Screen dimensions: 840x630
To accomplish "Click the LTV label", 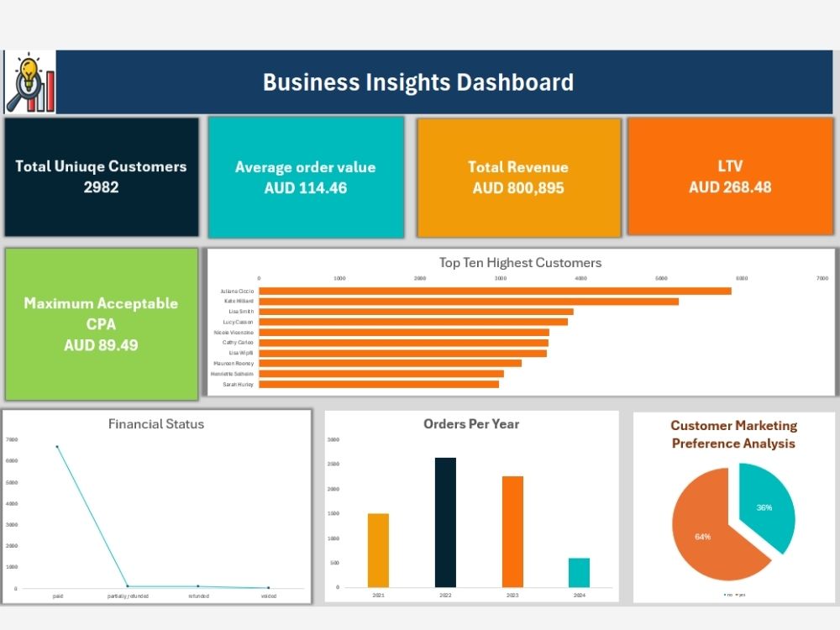I will pos(730,166).
